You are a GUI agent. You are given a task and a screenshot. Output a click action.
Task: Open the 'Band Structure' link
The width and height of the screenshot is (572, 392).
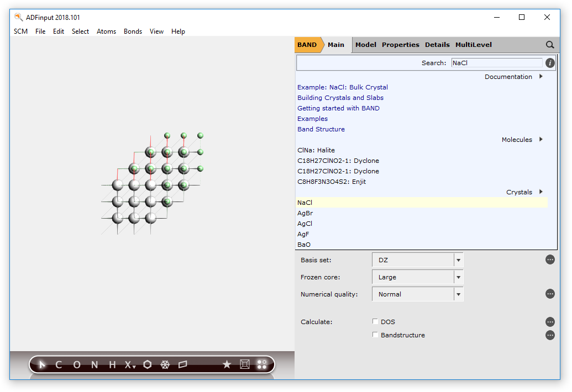321,129
